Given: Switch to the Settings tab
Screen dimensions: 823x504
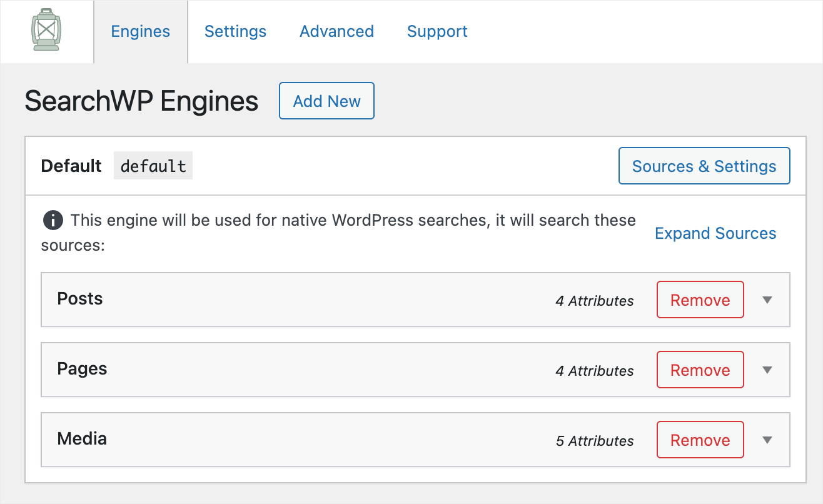Looking at the screenshot, I should point(235,31).
